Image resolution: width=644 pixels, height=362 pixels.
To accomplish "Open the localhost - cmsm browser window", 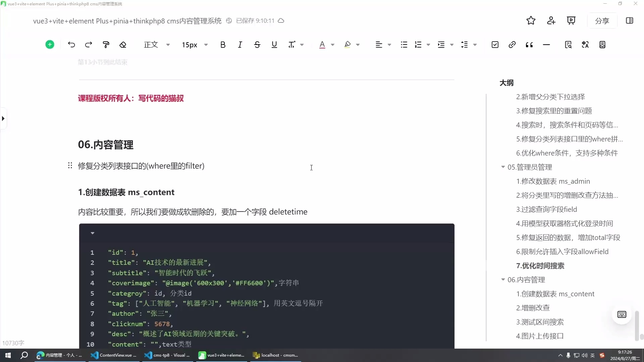I will click(x=275, y=355).
